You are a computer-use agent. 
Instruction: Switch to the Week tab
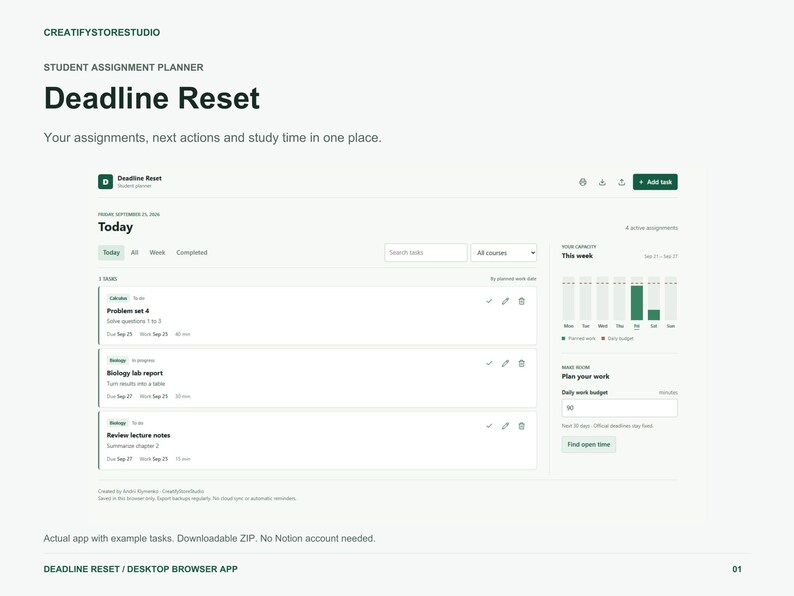pyautogui.click(x=157, y=253)
